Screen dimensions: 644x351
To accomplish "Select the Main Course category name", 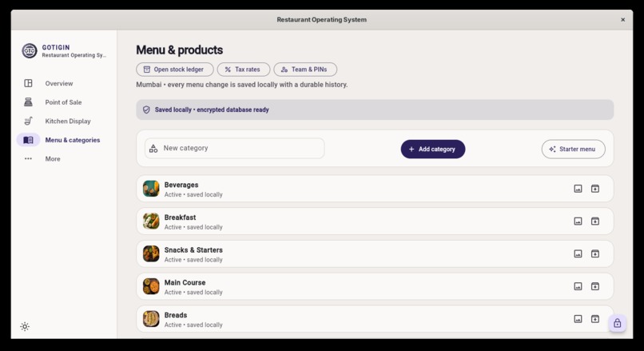I will [185, 283].
